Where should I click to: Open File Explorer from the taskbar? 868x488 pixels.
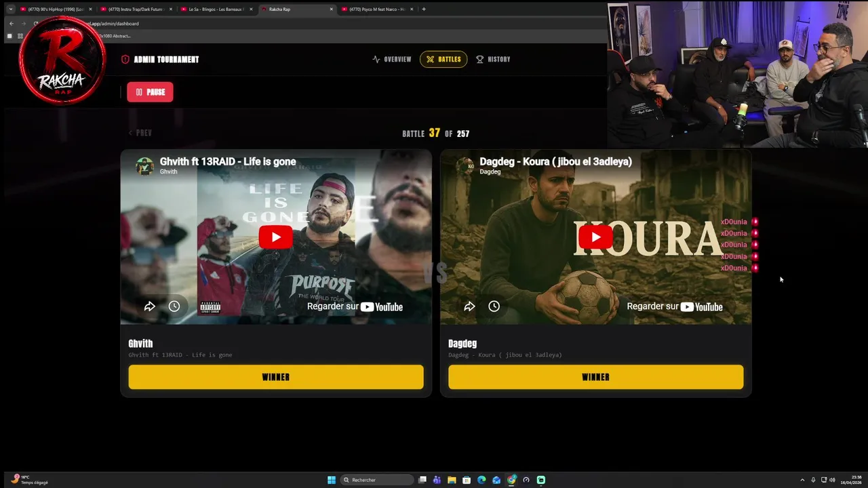pyautogui.click(x=452, y=480)
